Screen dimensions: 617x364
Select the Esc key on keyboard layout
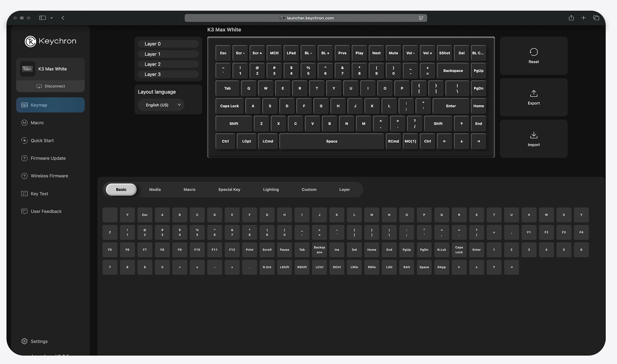point(223,53)
